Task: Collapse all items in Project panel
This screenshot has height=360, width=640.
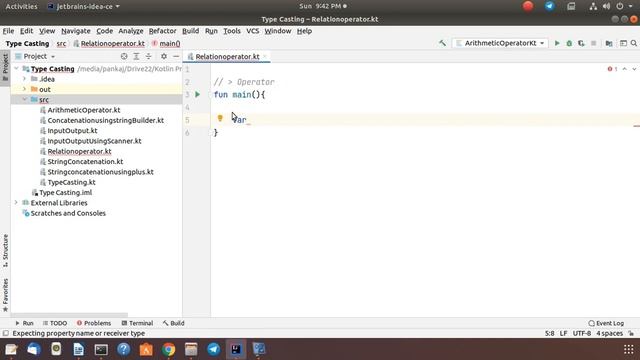Action: coord(149,56)
